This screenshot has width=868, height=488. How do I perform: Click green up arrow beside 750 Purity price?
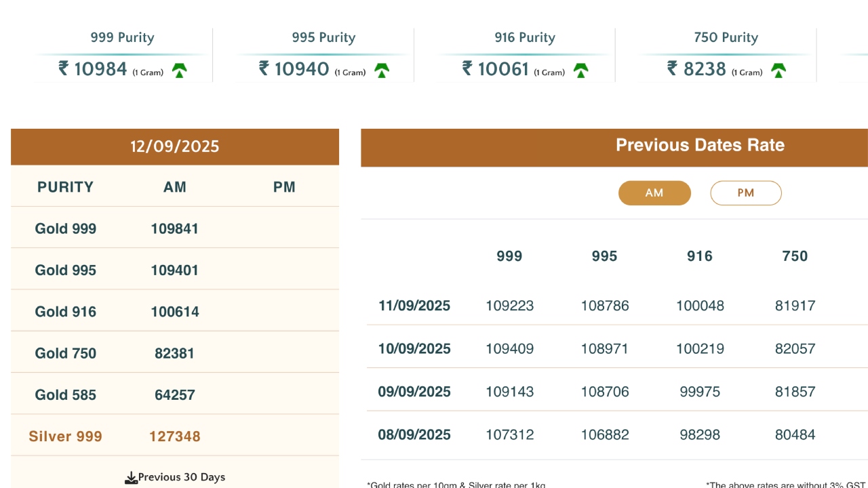778,70
